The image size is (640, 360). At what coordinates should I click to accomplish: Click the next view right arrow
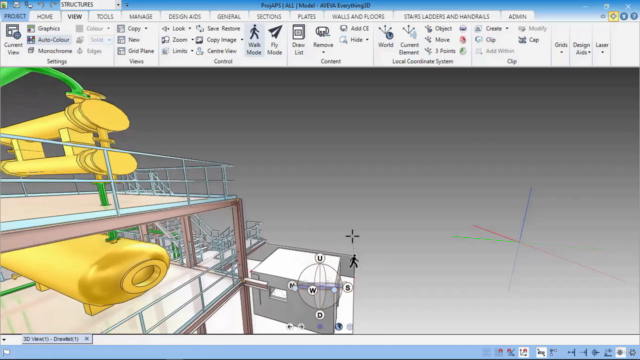(301, 327)
